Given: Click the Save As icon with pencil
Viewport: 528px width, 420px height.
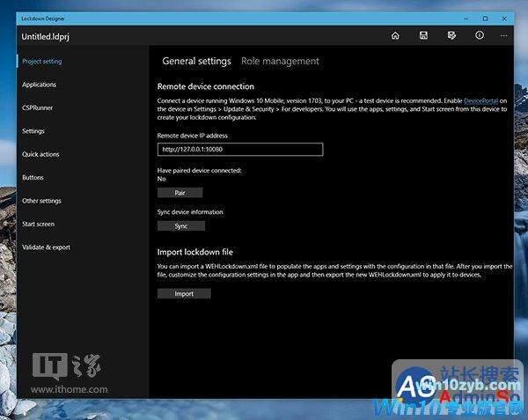Looking at the screenshot, I should (451, 36).
